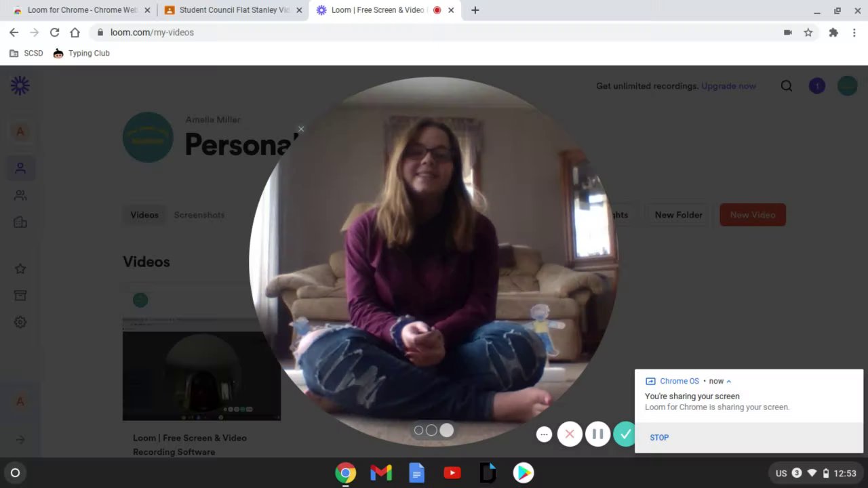Open the Typing Club bookmark

pos(81,54)
